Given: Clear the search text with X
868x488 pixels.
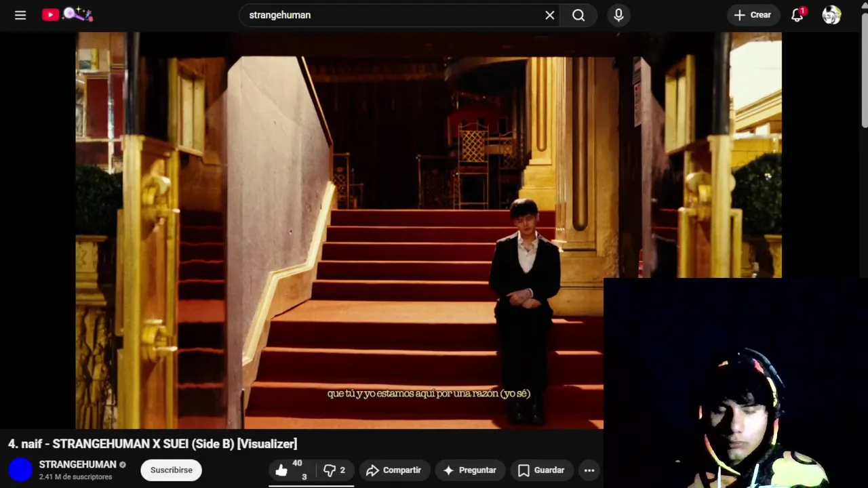Looking at the screenshot, I should (550, 15).
